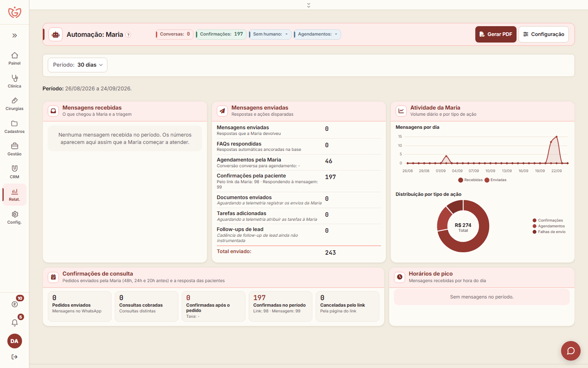The width and height of the screenshot is (588, 368).
Task: Click the logout icon
Action: point(15,357)
